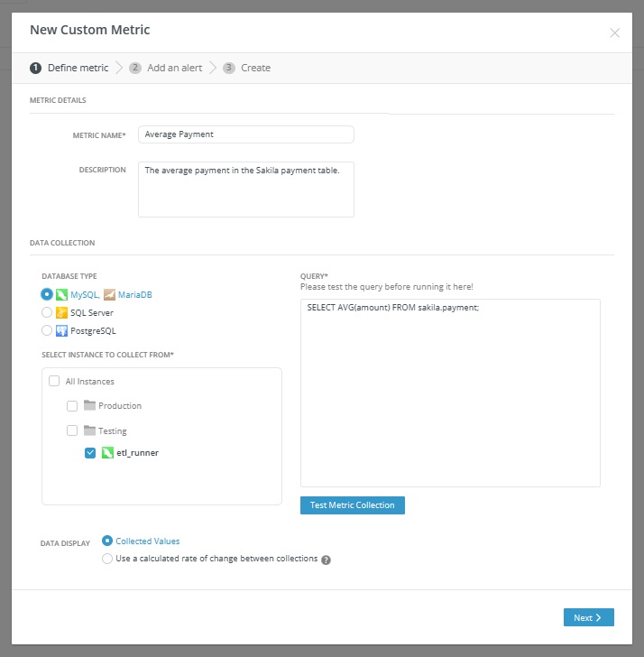
Task: Click the rate of change help icon
Action: [x=327, y=560]
